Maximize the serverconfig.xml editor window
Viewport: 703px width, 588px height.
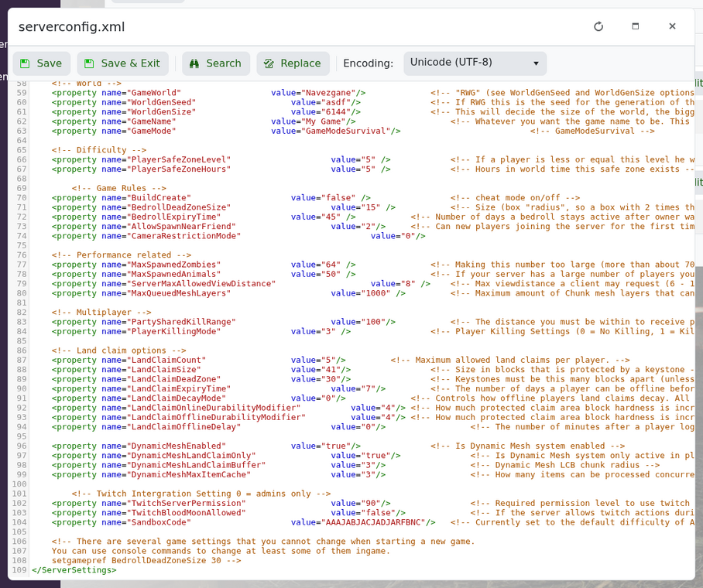[x=636, y=26]
